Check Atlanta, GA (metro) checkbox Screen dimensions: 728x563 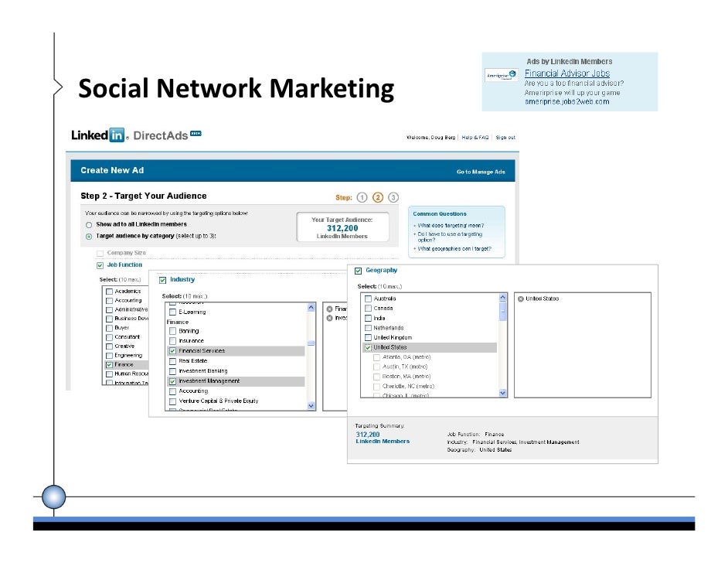(376, 357)
